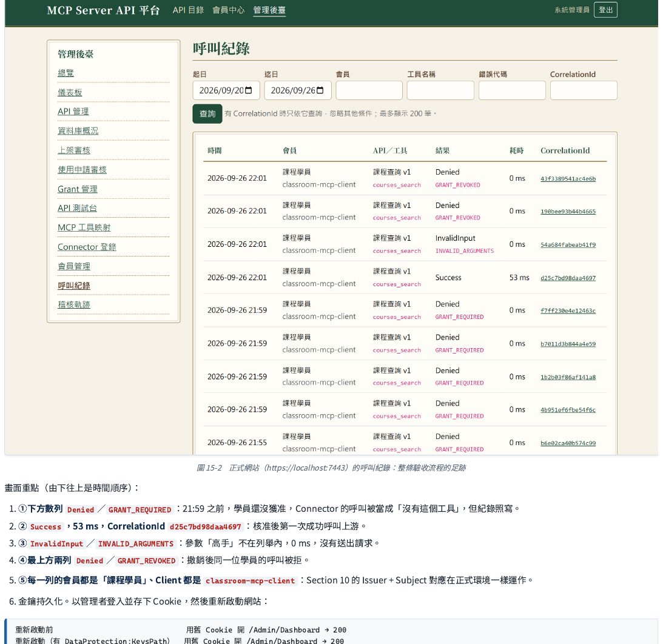Open CorrelationId link 1b2b03f86af141a8

point(568,377)
